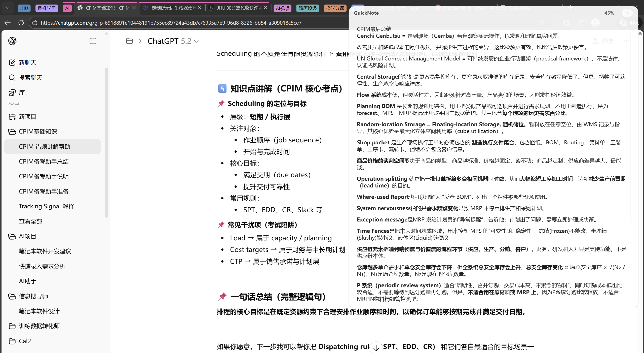Screen dimensions: 644x353
Task: Collapse the sidebar using the panel toggle icon
Action: (93, 41)
